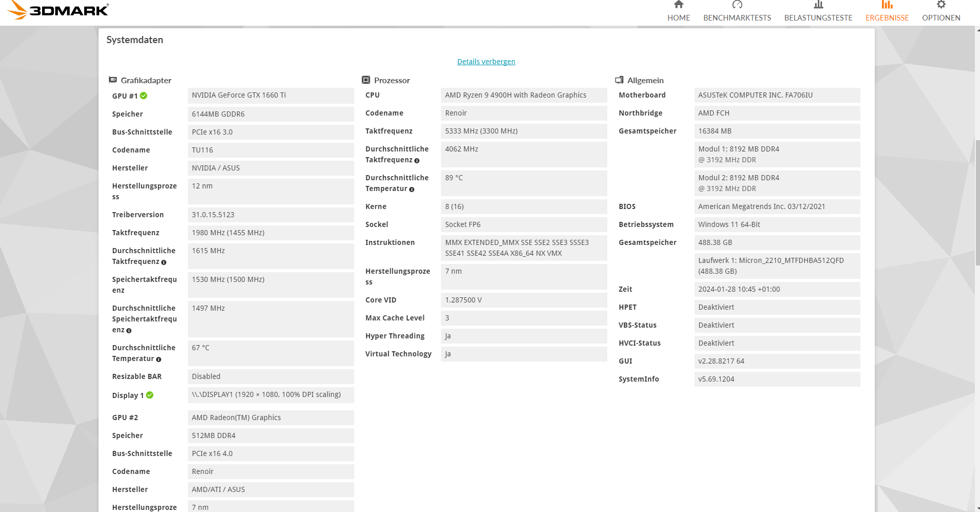The width and height of the screenshot is (980, 512).
Task: Click the TU116 codename value
Action: pyautogui.click(x=271, y=150)
